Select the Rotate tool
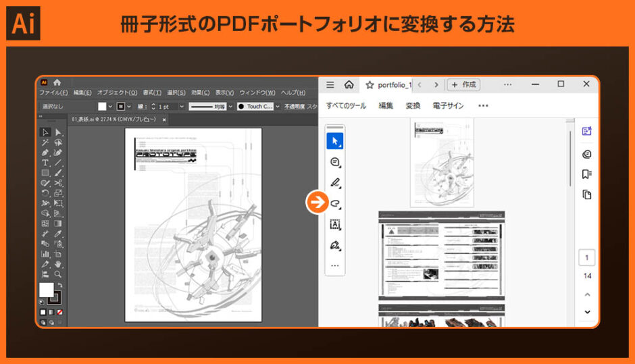Viewport: 635px width, 364px height. pos(45,193)
